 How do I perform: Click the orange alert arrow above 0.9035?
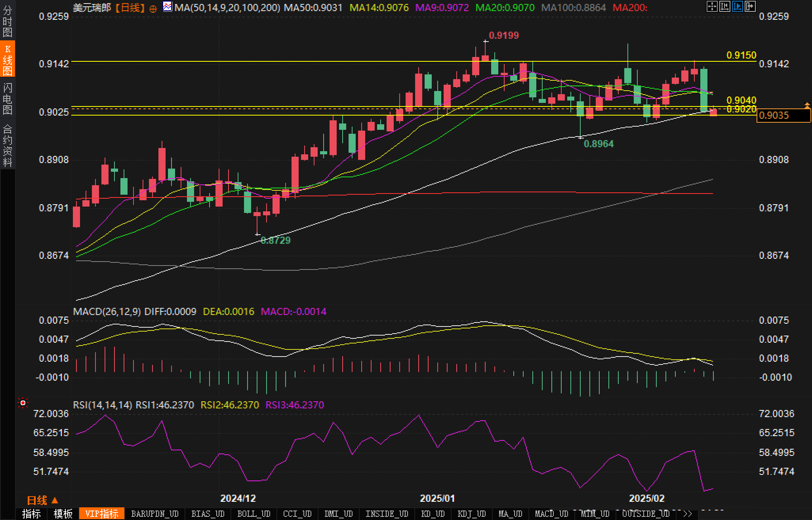tap(807, 105)
